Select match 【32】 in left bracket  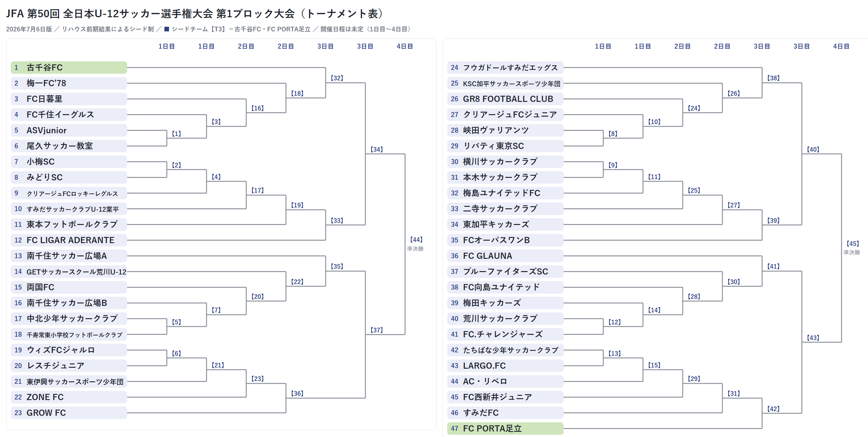coord(337,78)
